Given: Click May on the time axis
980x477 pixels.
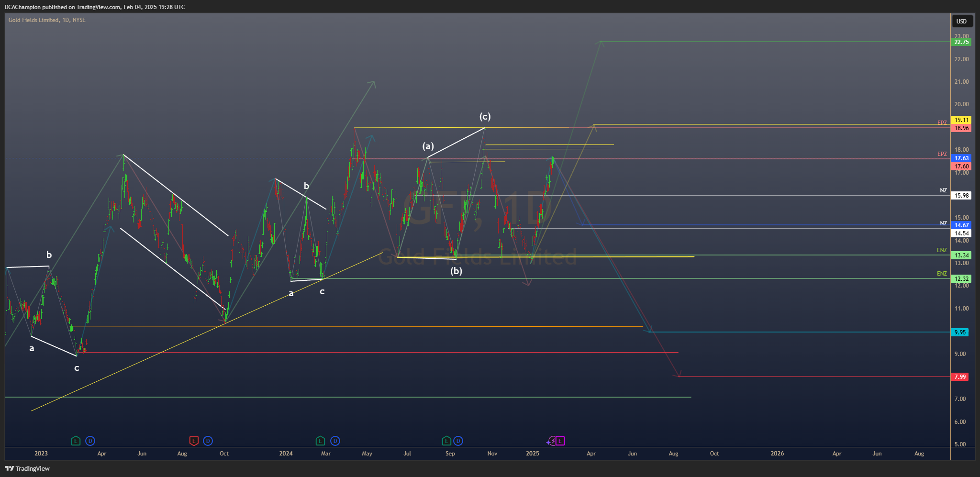Looking at the screenshot, I should pyautogui.click(x=367, y=454).
